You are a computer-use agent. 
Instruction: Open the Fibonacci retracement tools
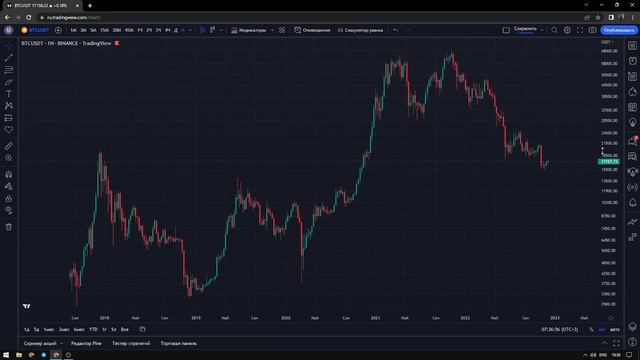click(9, 70)
